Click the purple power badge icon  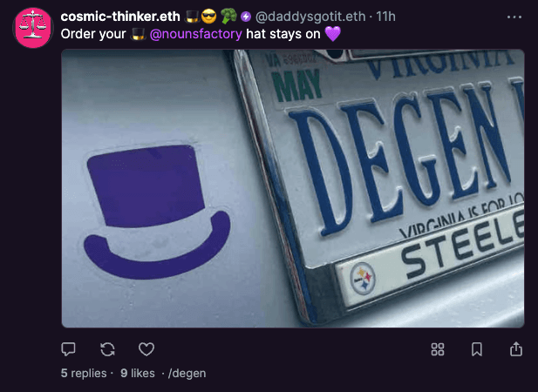[x=246, y=17]
